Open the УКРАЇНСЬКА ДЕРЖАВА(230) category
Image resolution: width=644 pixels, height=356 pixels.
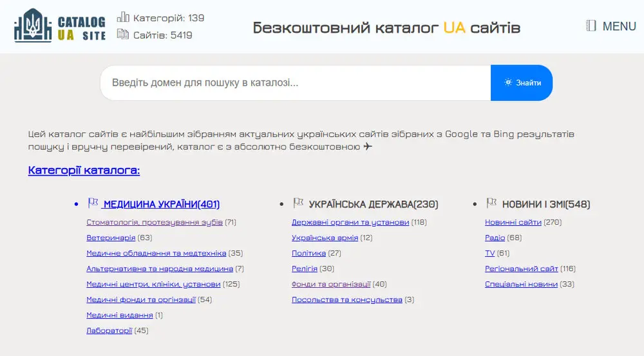(x=374, y=204)
